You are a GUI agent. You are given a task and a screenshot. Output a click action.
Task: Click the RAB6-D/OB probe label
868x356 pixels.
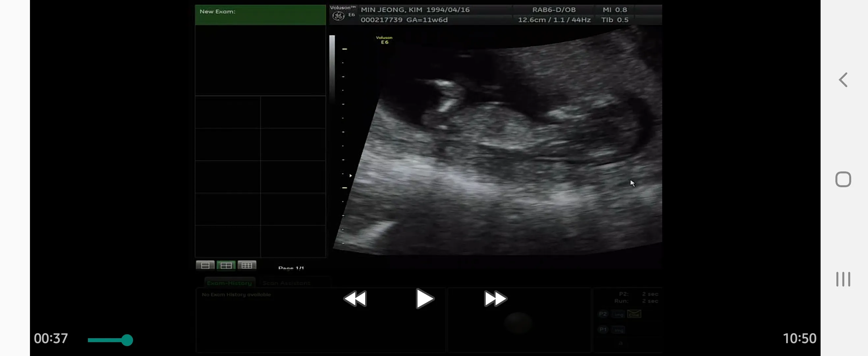pyautogui.click(x=554, y=10)
